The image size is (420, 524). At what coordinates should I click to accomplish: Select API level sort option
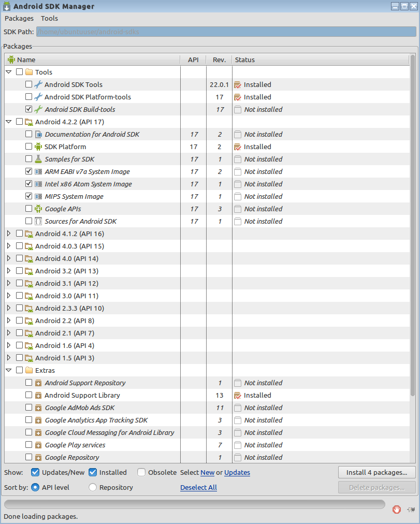35,488
